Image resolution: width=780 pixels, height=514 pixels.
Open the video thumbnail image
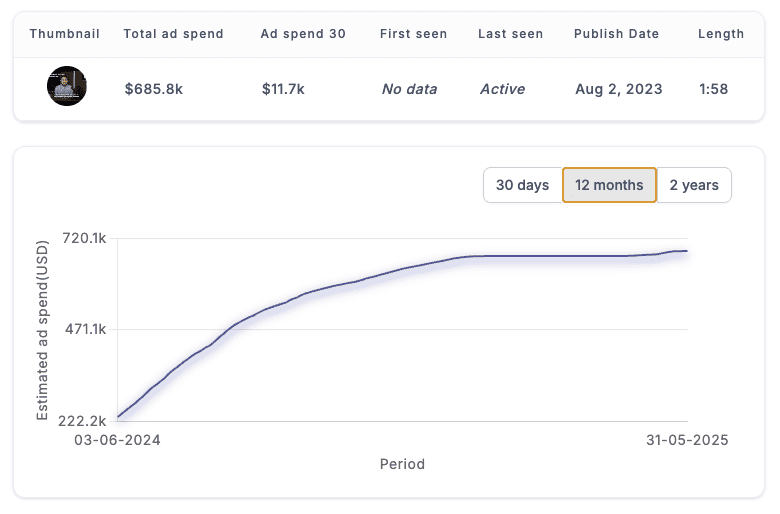point(67,86)
